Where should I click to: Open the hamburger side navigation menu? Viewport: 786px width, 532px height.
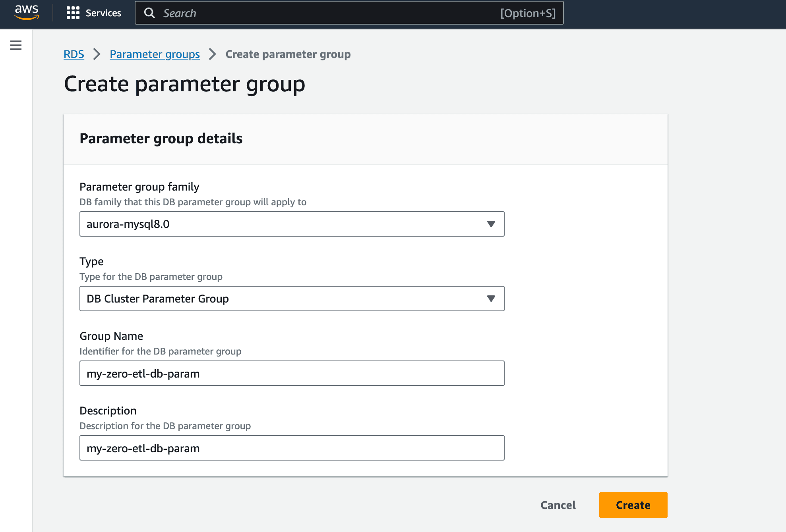(x=16, y=45)
